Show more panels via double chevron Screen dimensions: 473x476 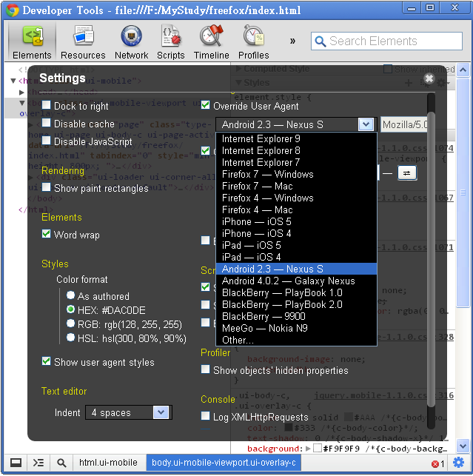click(292, 41)
